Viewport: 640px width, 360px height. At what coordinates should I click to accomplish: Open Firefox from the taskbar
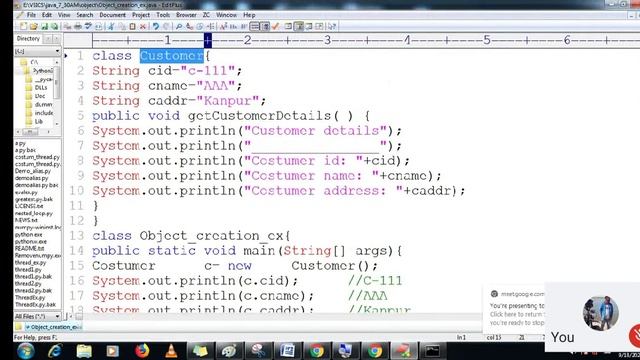(142, 351)
